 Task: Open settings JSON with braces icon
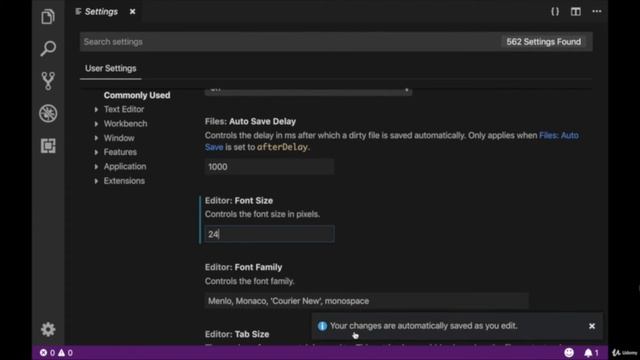(x=555, y=11)
